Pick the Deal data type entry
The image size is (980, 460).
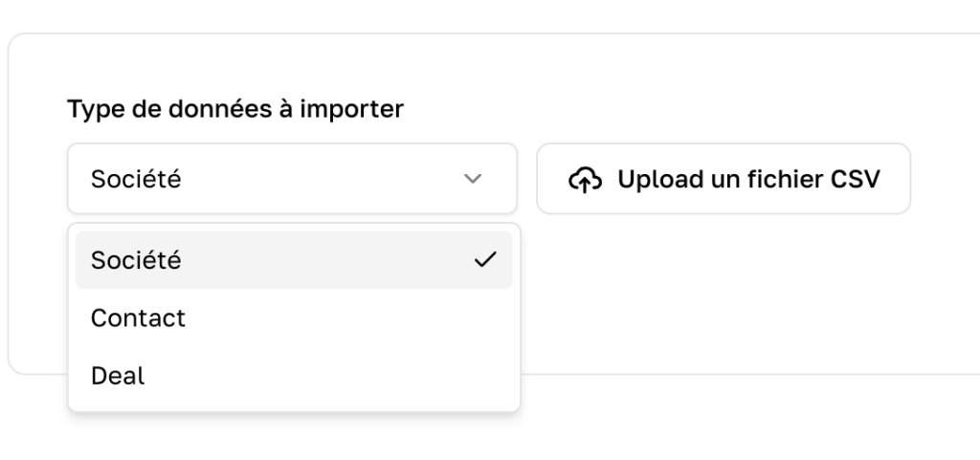click(118, 376)
